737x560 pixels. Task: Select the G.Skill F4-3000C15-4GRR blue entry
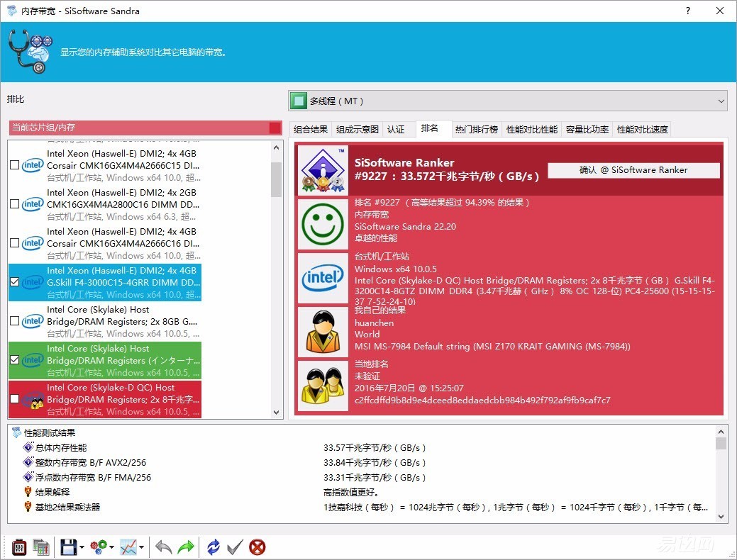(x=105, y=282)
